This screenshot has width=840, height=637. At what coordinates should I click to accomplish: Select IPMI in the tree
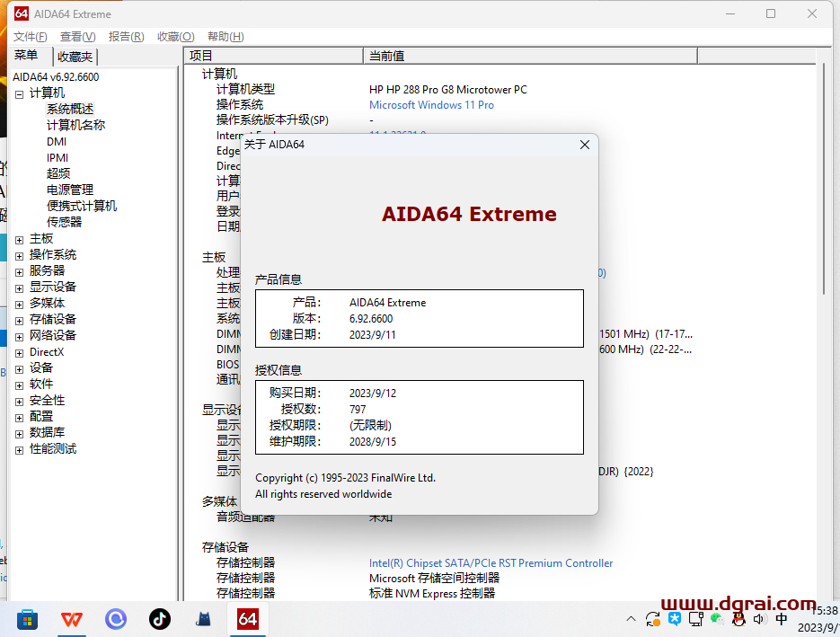[x=57, y=157]
